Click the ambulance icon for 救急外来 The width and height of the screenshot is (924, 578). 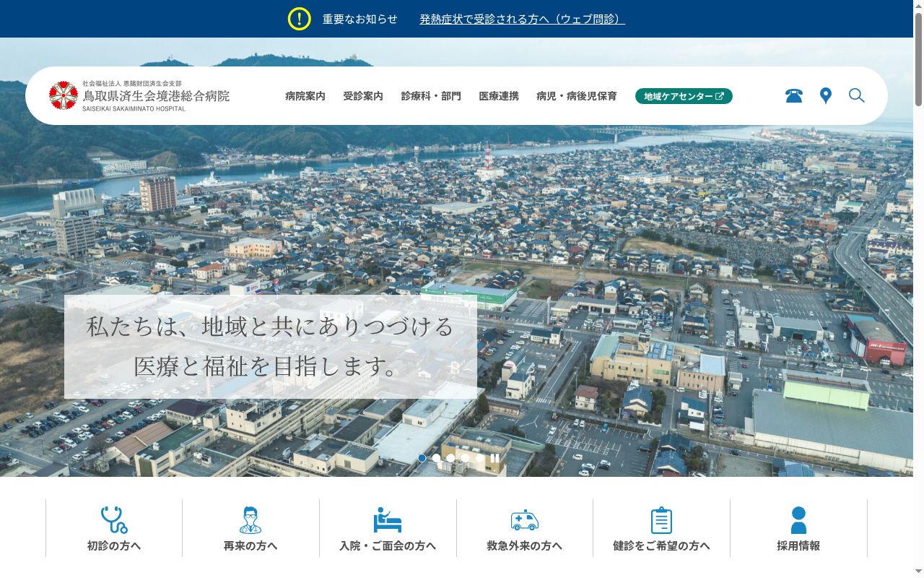(525, 519)
